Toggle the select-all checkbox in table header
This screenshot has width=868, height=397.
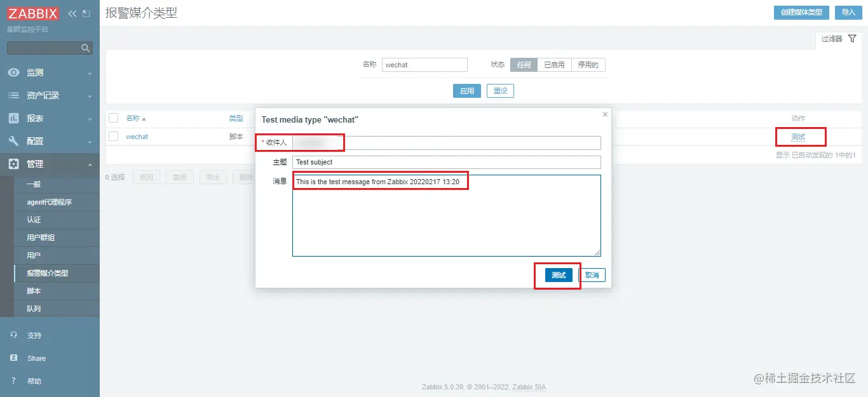(113, 118)
